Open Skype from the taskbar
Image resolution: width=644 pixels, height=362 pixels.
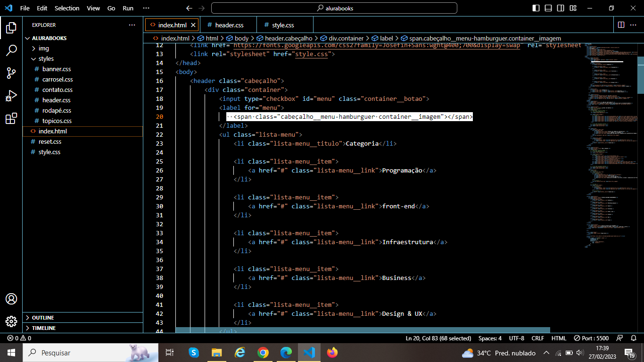point(194,353)
